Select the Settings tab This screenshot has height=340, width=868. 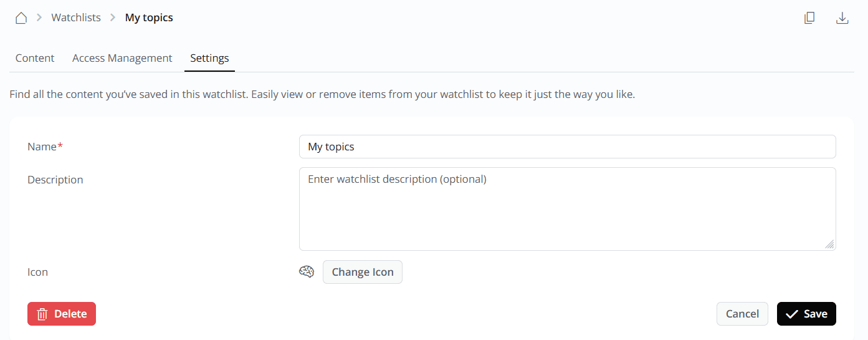pos(209,58)
